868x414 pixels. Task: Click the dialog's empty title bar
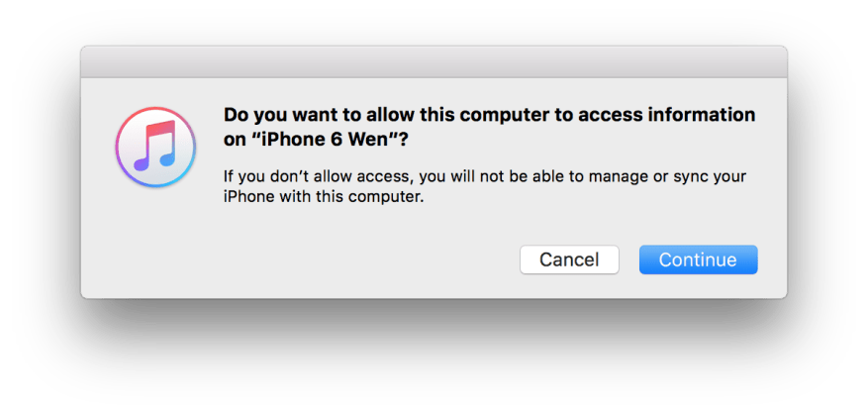434,64
